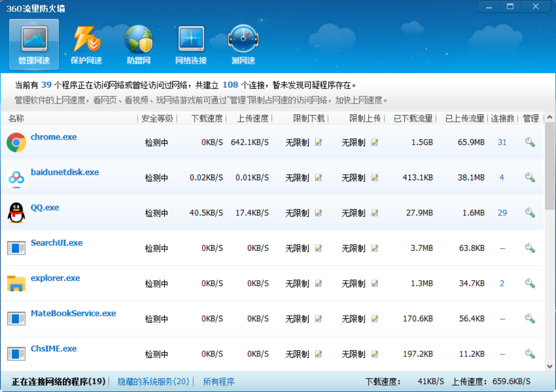Open the QQ.exe program link
Viewport: 556px width, 392px height.
point(44,207)
